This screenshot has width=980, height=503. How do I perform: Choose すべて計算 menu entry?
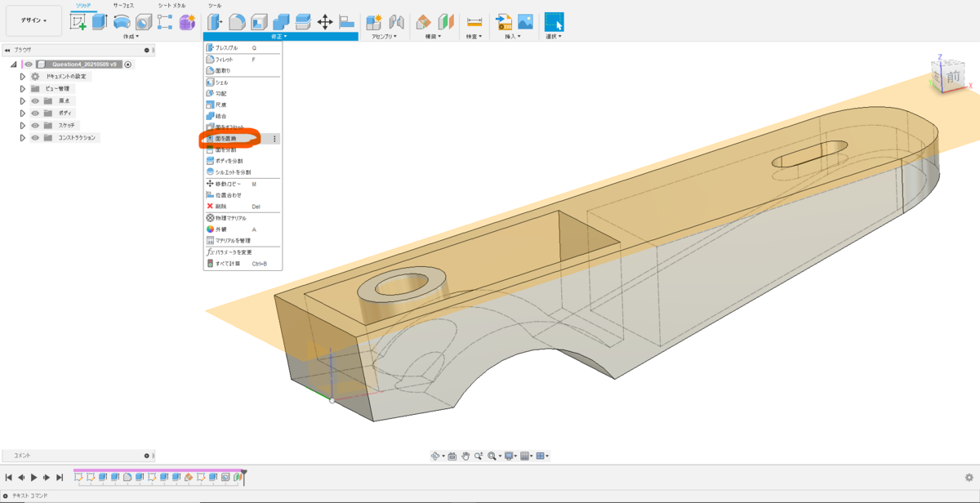243,264
